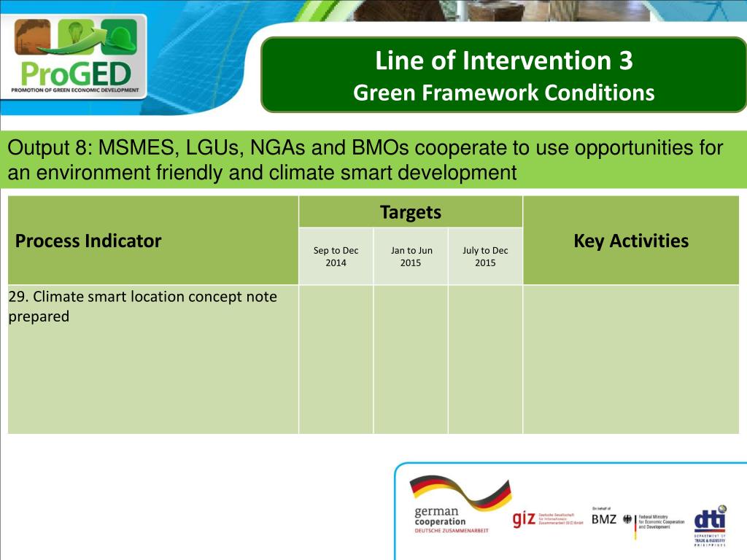This screenshot has width=747, height=560.
Task: Click the 'July to Dec 2015' column header
Action: 485,257
